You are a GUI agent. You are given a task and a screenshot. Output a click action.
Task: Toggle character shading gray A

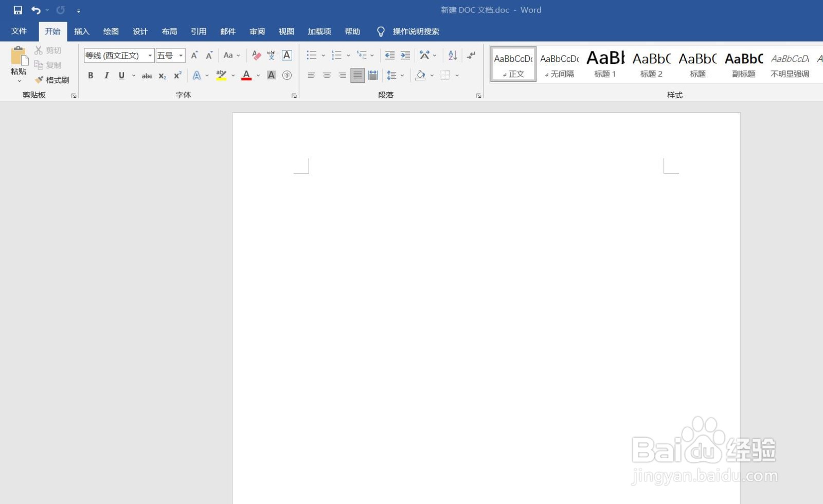click(x=271, y=76)
